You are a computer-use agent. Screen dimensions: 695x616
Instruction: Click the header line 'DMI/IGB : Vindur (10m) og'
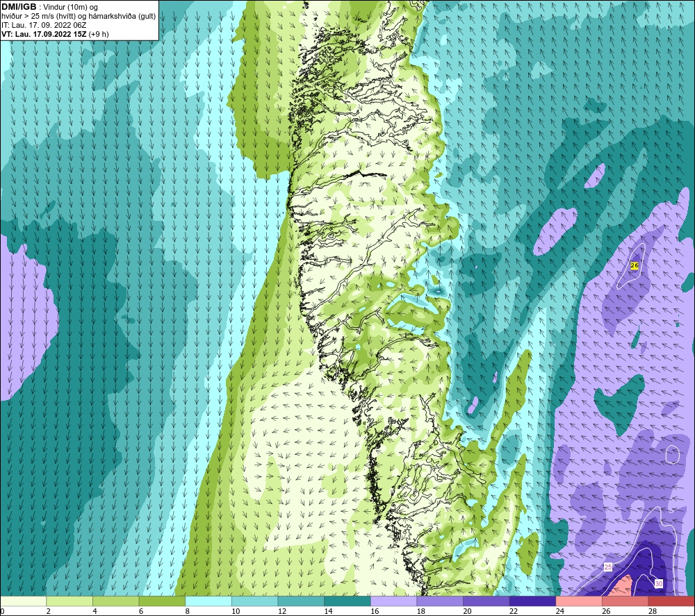coord(49,7)
